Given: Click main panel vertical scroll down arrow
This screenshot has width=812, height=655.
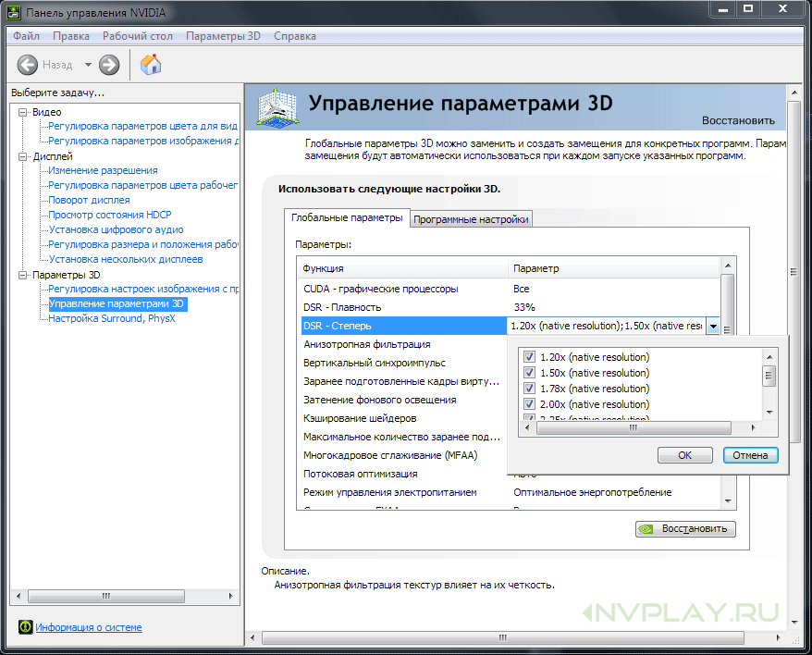Looking at the screenshot, I should pos(794,623).
